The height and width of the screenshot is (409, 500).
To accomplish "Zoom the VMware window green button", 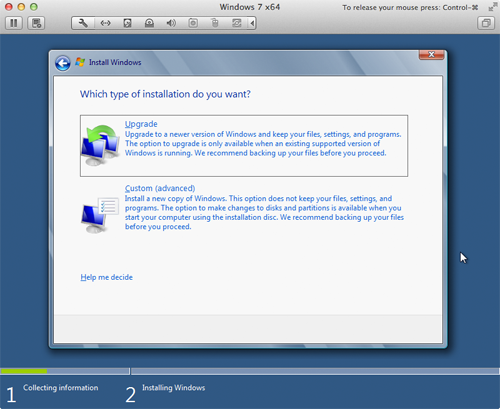I will click(34, 7).
